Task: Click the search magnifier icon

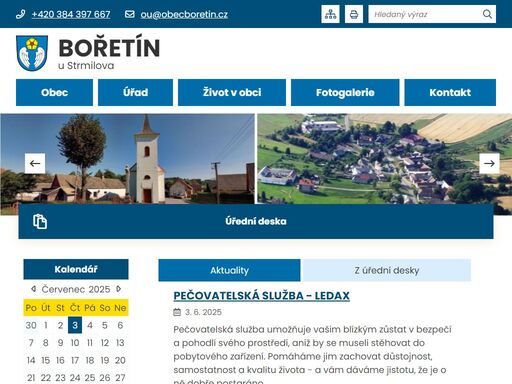Action: [x=487, y=14]
